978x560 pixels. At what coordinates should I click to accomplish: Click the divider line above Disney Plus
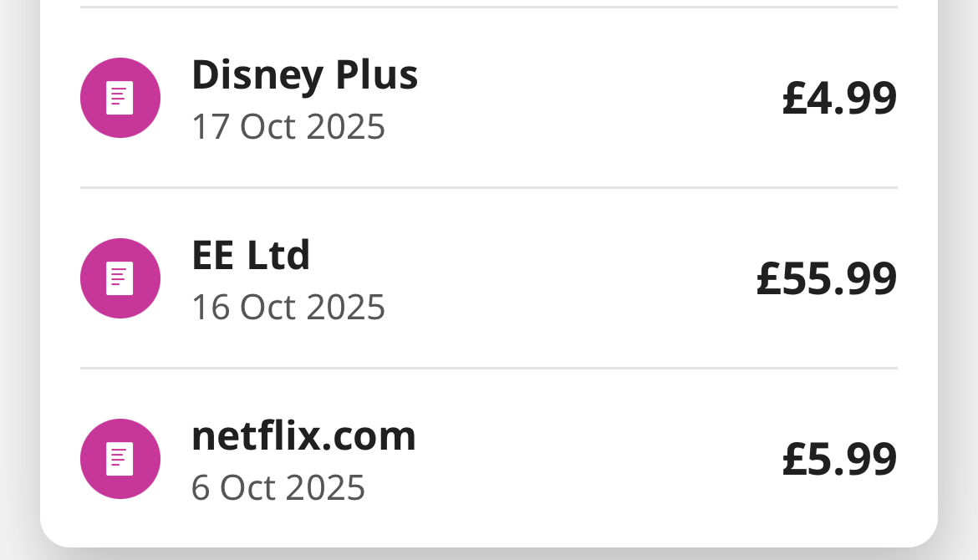(x=489, y=8)
